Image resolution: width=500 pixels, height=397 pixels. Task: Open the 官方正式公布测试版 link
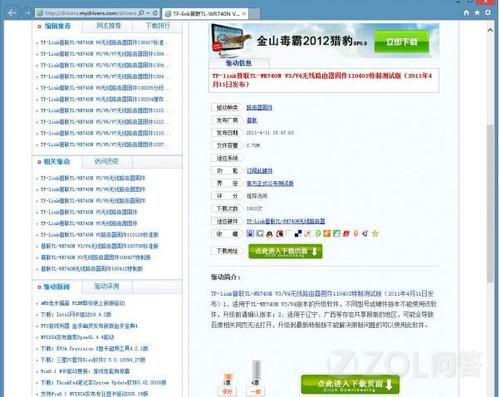click(x=270, y=184)
